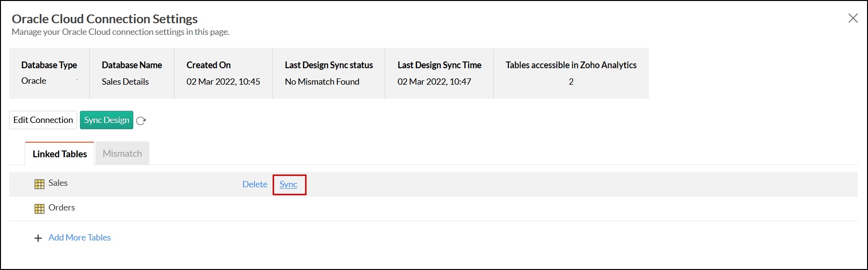Screen dimensions: 868x270
Task: Close the Oracle Cloud Connection Settings dialog
Action: point(852,18)
